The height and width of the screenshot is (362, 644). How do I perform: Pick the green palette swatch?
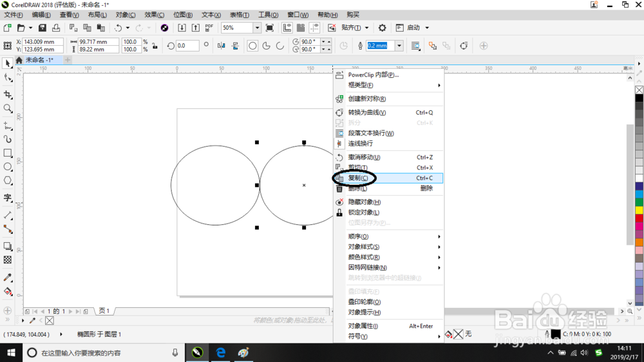639,202
